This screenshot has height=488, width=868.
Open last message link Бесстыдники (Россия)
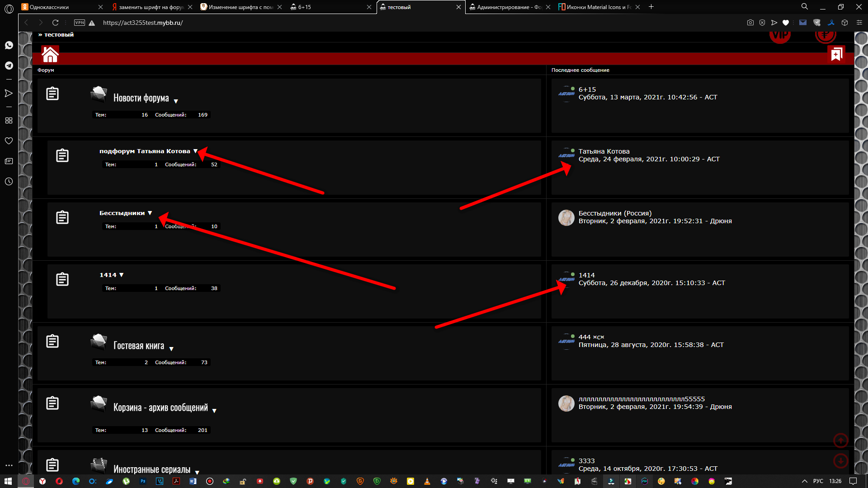[x=615, y=213]
